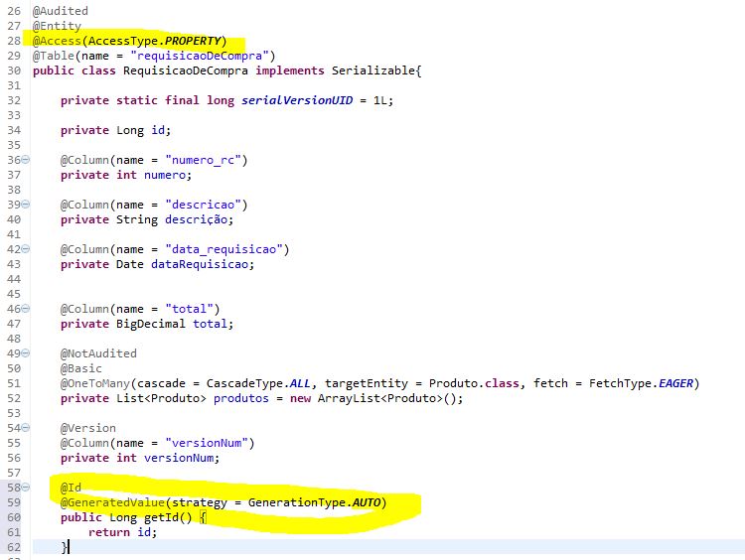Viewport: 745px width, 560px height.
Task: Click line number 52 in the gutter
Action: tap(14, 398)
